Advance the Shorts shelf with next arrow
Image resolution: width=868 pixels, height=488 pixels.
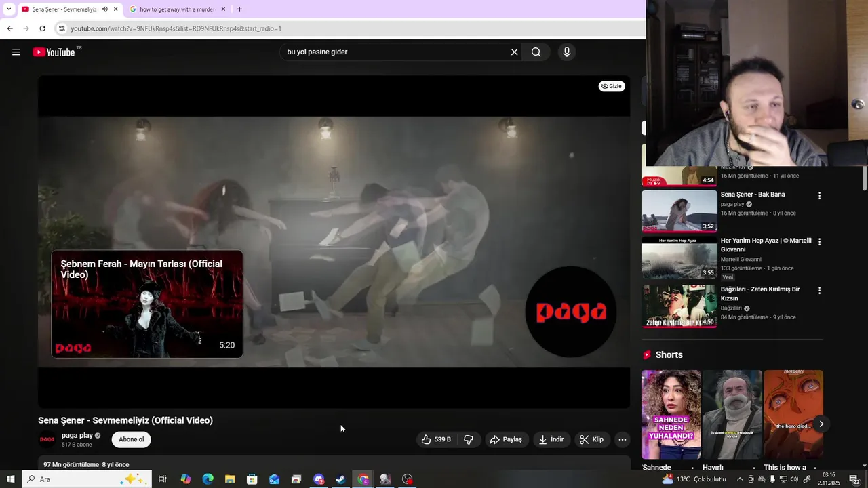coord(821,424)
